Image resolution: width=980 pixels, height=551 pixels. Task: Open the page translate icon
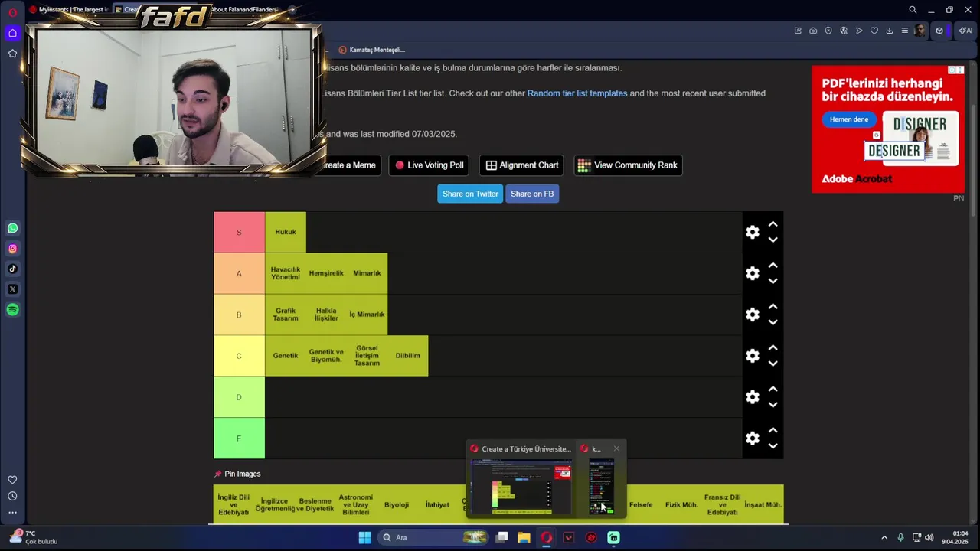pyautogui.click(x=844, y=31)
